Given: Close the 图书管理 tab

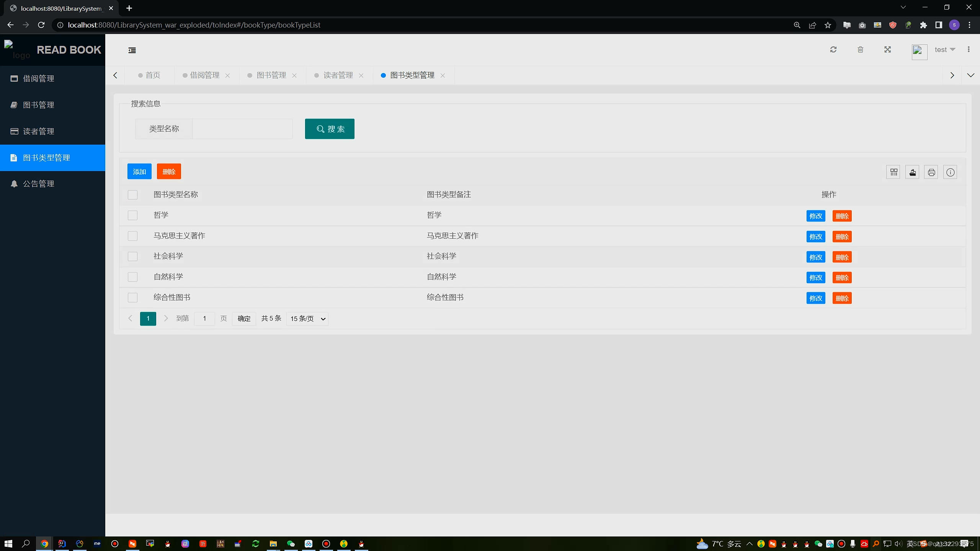Looking at the screenshot, I should pyautogui.click(x=294, y=76).
